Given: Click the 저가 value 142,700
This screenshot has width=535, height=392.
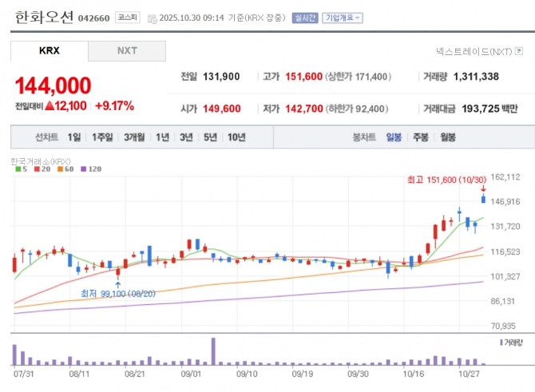Looking at the screenshot, I should [x=304, y=109].
